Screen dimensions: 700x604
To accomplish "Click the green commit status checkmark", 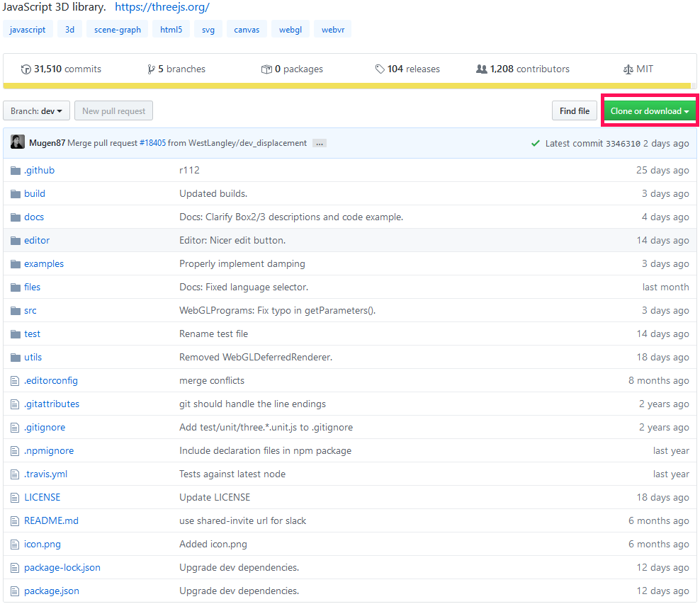I will (x=535, y=143).
